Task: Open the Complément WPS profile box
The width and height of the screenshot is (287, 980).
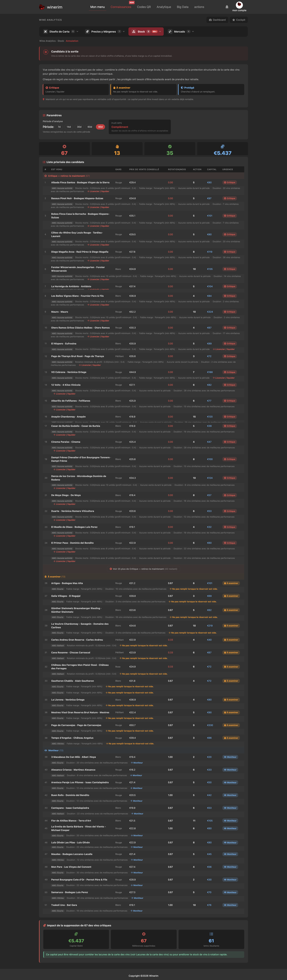Action: pos(139,127)
